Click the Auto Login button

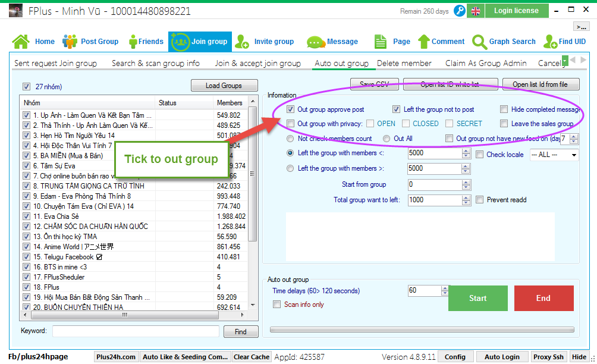pos(502,357)
